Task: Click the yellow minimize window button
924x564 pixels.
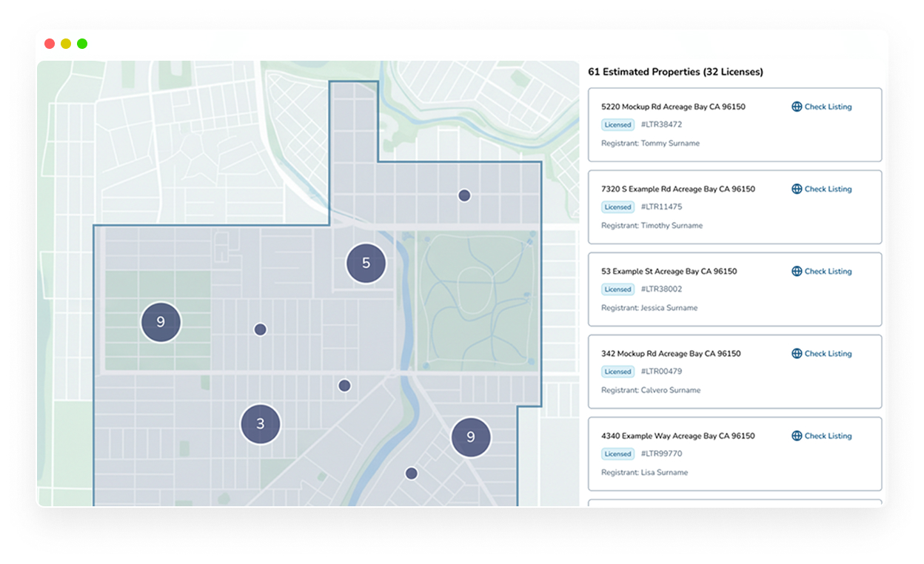Action: click(x=66, y=44)
